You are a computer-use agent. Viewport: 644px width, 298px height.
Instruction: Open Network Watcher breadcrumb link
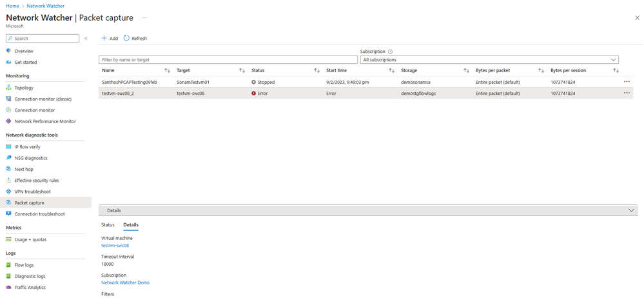click(x=45, y=6)
